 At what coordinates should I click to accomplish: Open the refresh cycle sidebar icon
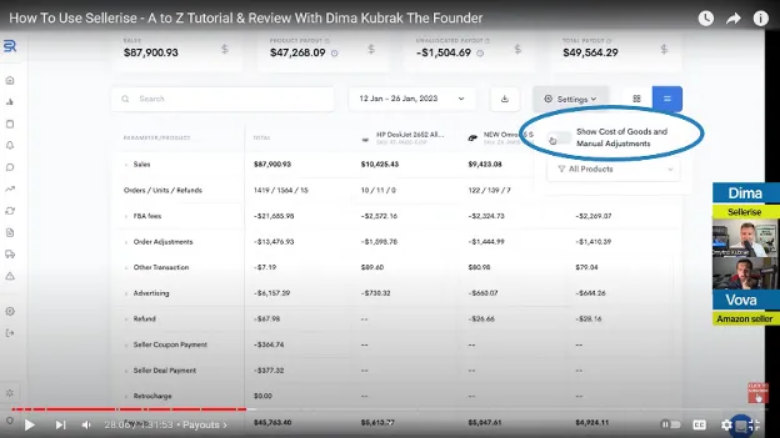click(10, 211)
